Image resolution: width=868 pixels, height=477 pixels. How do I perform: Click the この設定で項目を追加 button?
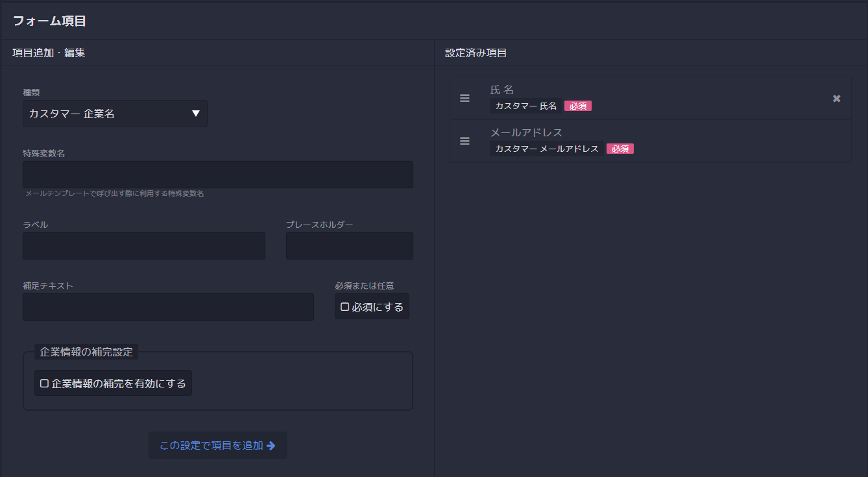(217, 445)
